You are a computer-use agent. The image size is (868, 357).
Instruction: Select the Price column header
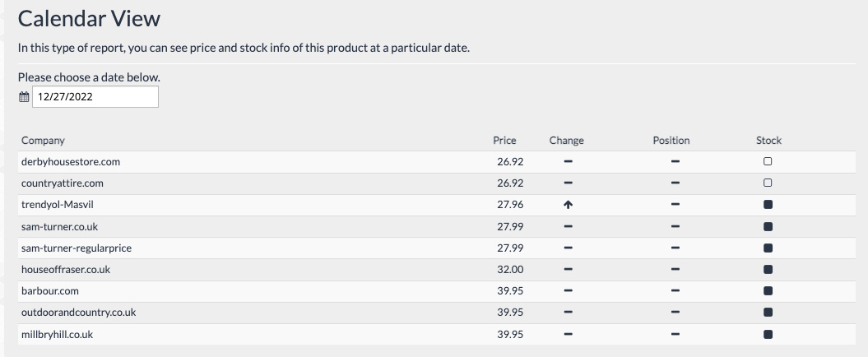[x=504, y=141]
